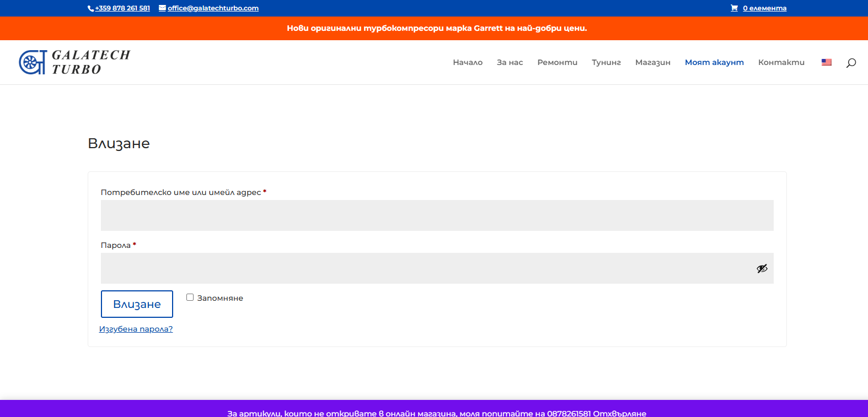Viewport: 868px width, 417px height.
Task: Click the office@galatechturbo.com email link
Action: (213, 8)
